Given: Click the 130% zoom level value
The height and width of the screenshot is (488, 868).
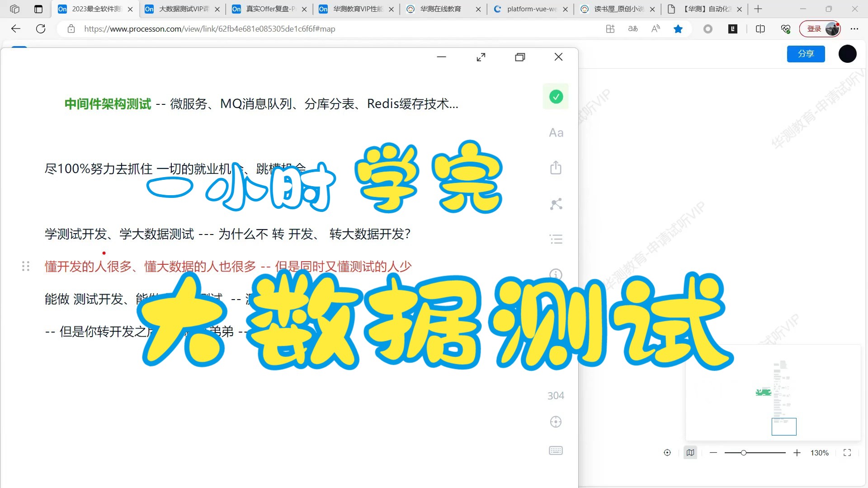Looking at the screenshot, I should pos(819,453).
